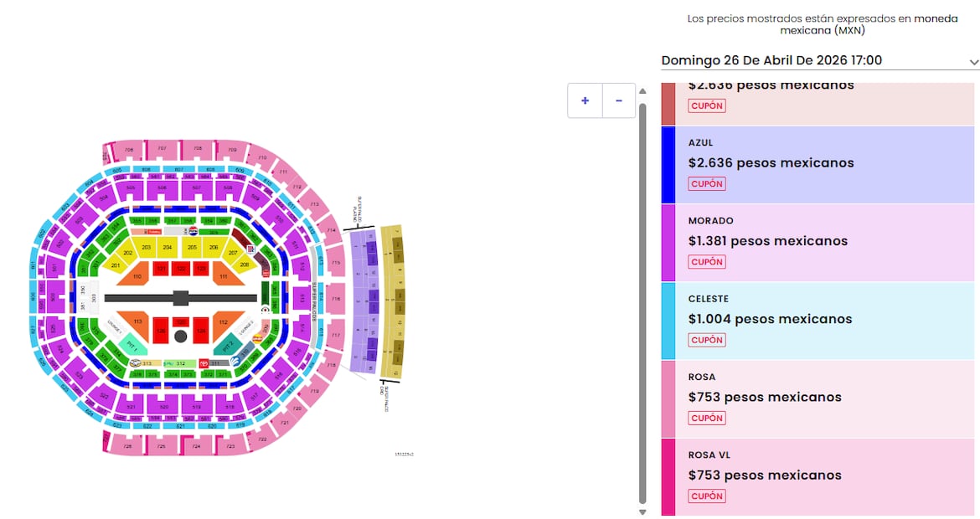This screenshot has width=980, height=519.
Task: Click the Pepsi logo on the arena map
Action: [x=194, y=231]
